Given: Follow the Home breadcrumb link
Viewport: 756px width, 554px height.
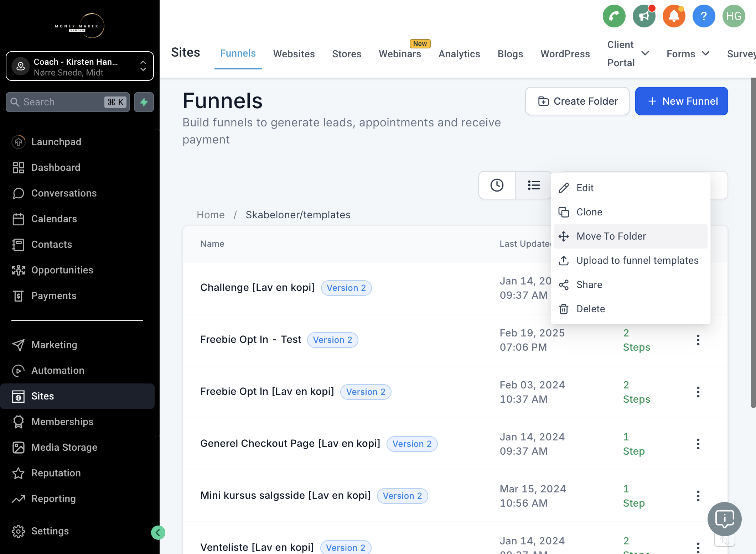Looking at the screenshot, I should click(211, 215).
